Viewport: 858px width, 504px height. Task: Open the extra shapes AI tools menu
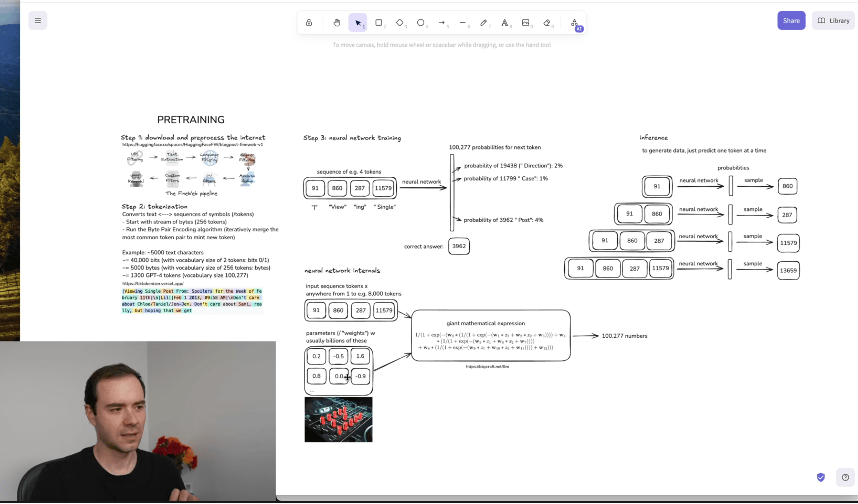[x=574, y=23]
